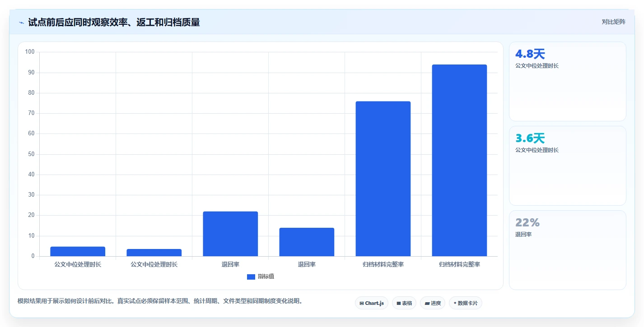Click the 3.6天 card value
The image size is (644, 327).
click(x=530, y=138)
